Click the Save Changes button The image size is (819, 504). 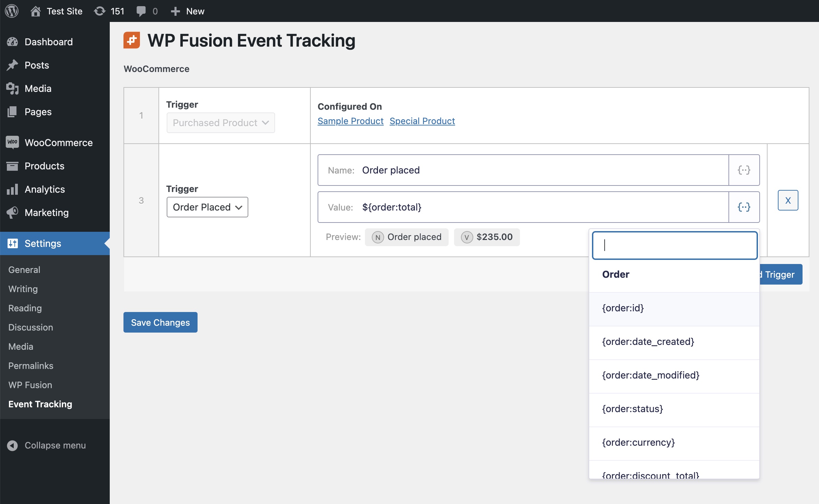(x=160, y=322)
